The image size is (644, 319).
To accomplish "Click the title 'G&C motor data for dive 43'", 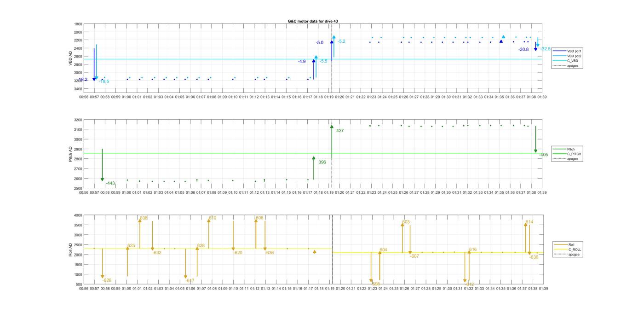I will coord(313,21).
